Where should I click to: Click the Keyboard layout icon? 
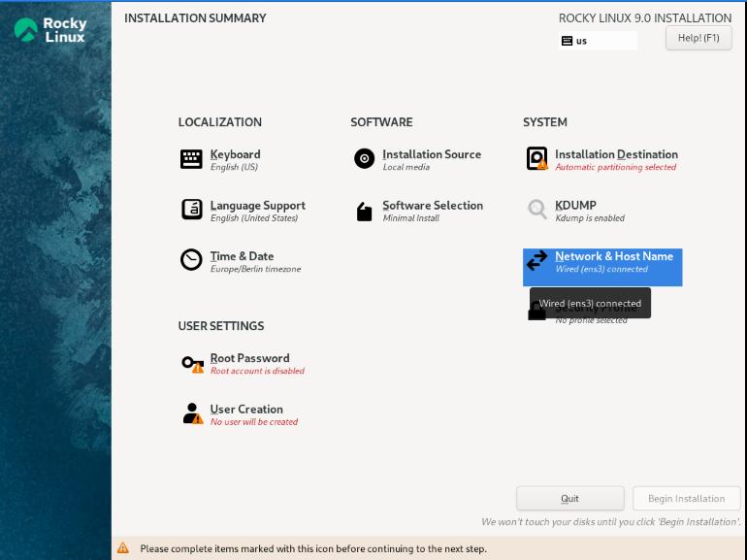coord(191,159)
